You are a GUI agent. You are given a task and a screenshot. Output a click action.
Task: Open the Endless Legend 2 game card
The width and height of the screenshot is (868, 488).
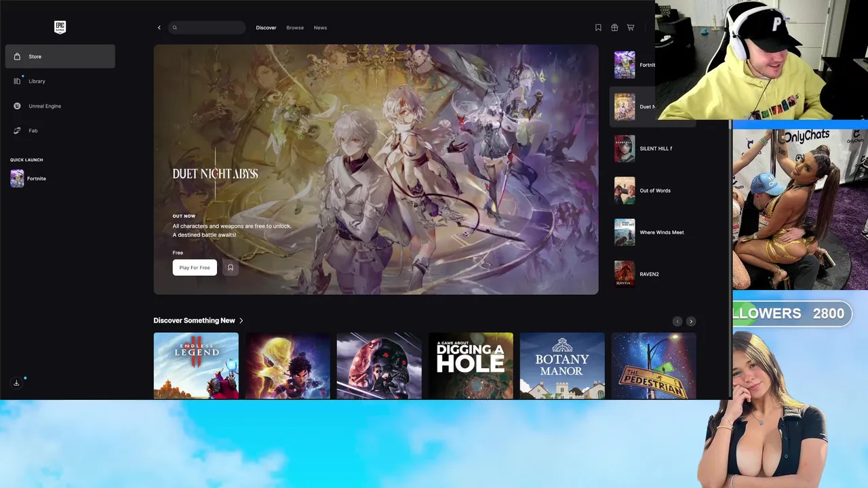pyautogui.click(x=196, y=366)
